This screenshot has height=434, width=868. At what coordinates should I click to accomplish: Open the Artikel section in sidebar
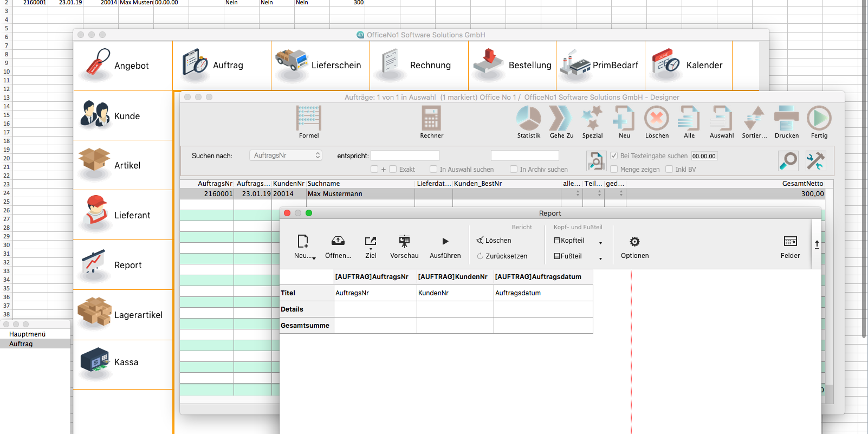123,165
